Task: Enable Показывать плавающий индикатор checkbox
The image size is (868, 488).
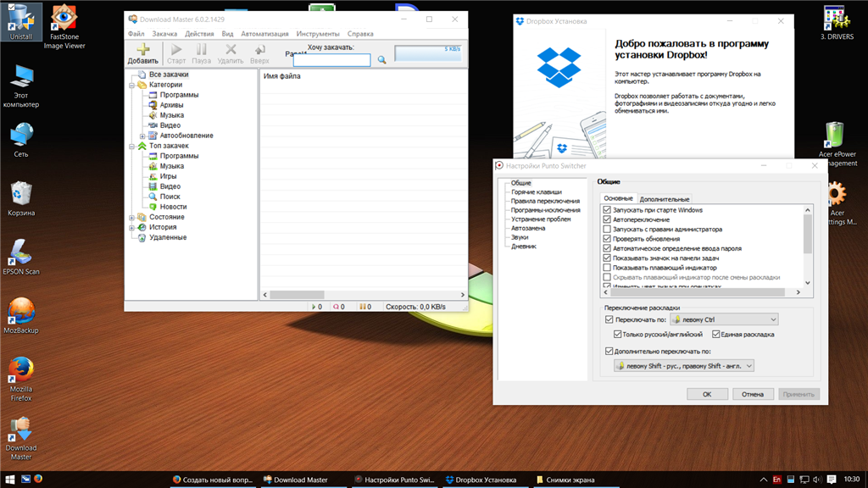Action: click(x=607, y=268)
